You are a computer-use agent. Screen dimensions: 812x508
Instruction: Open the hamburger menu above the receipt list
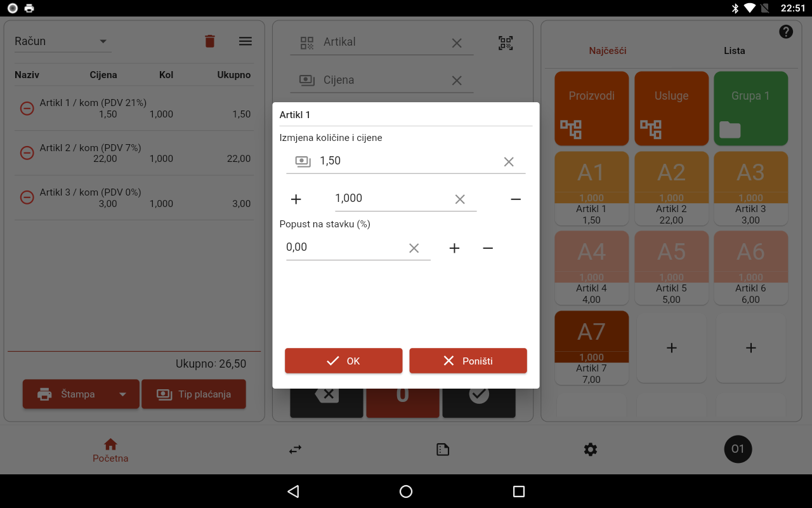pyautogui.click(x=246, y=41)
